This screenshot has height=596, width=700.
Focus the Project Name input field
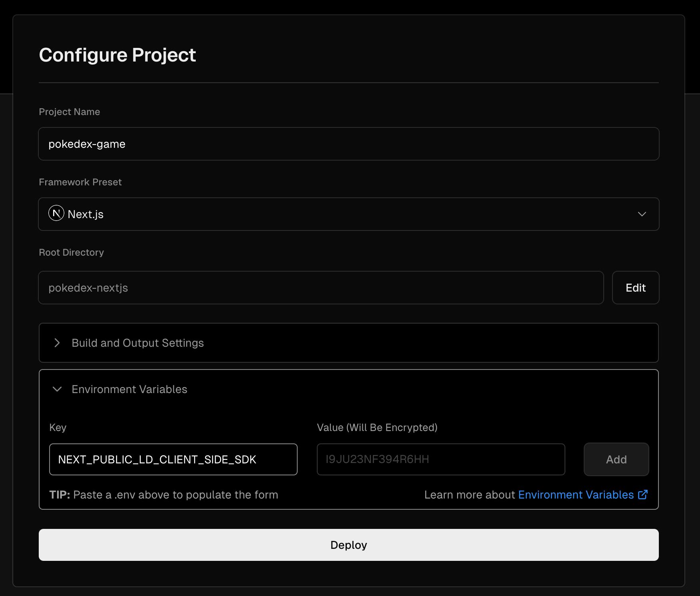click(x=349, y=144)
